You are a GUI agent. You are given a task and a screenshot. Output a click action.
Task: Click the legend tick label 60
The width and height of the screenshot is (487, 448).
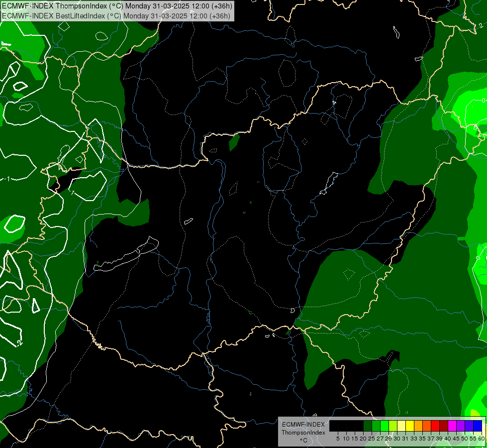tap(482, 439)
